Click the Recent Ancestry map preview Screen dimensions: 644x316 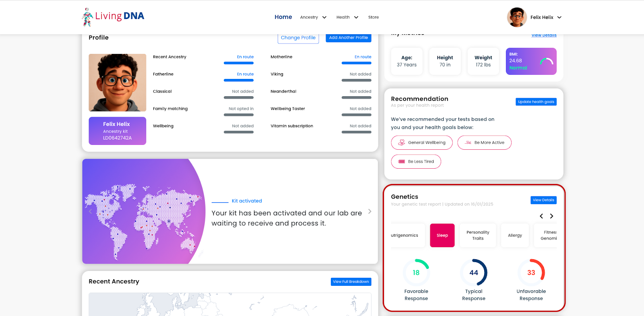tap(230, 304)
